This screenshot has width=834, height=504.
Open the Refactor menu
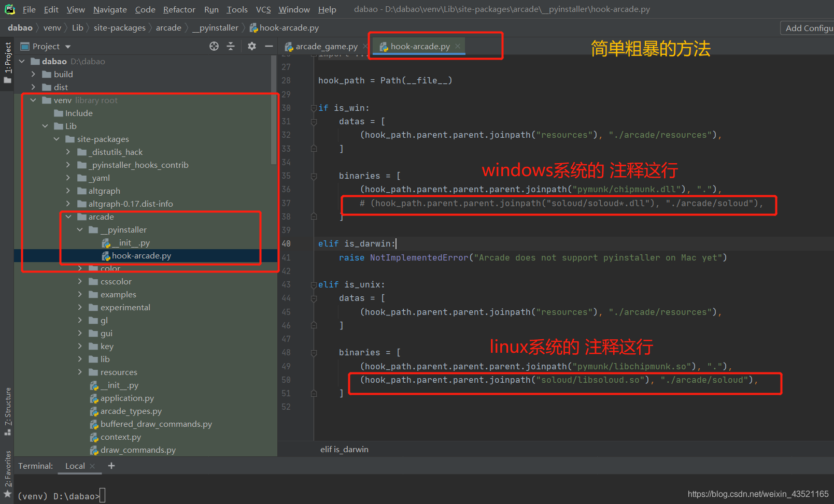point(179,9)
